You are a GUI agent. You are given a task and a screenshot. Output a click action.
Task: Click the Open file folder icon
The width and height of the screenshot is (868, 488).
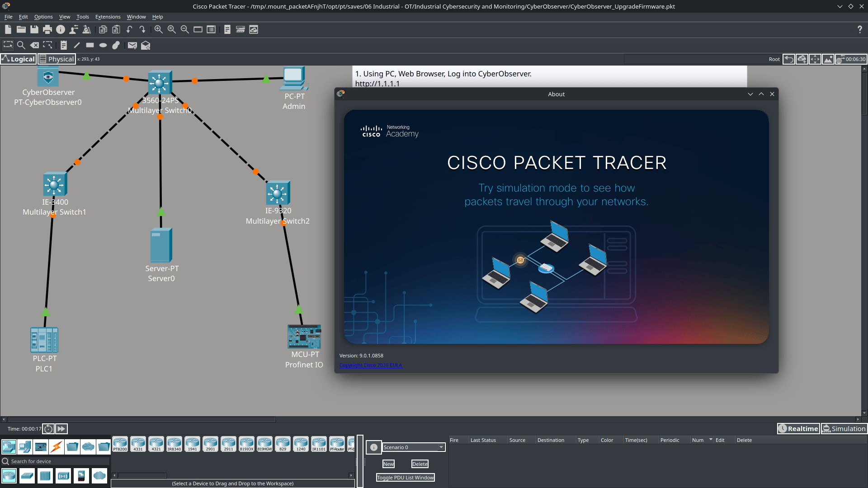(21, 29)
